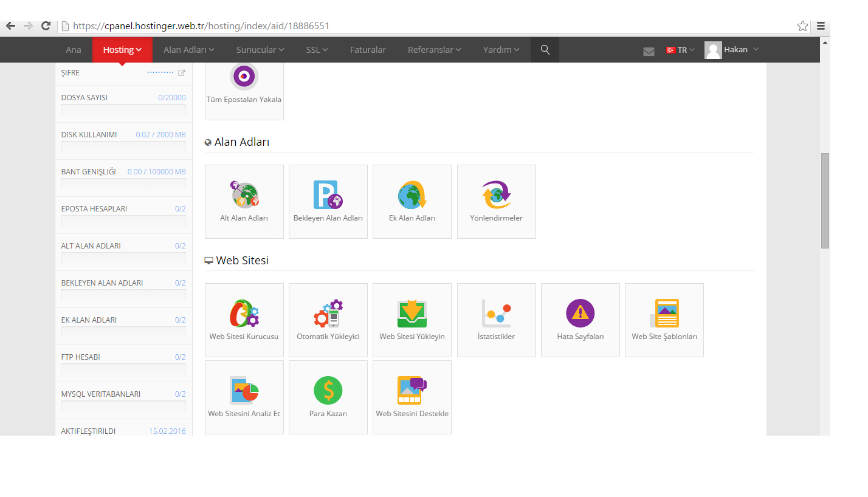Click the browser address bar

point(425,26)
